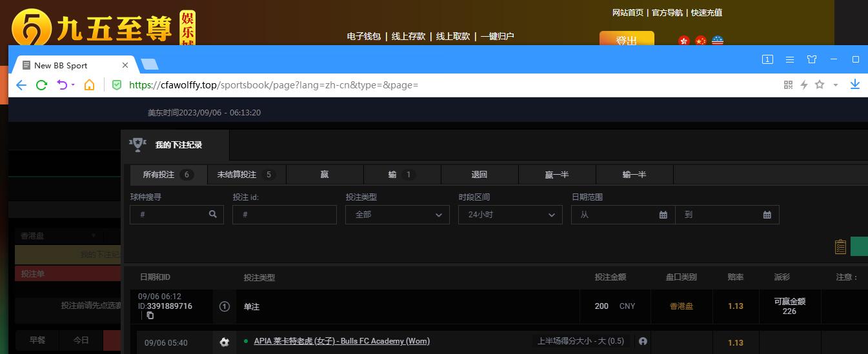Open the calendar icon in 从 date field
This screenshot has width=868, height=354.
point(663,215)
